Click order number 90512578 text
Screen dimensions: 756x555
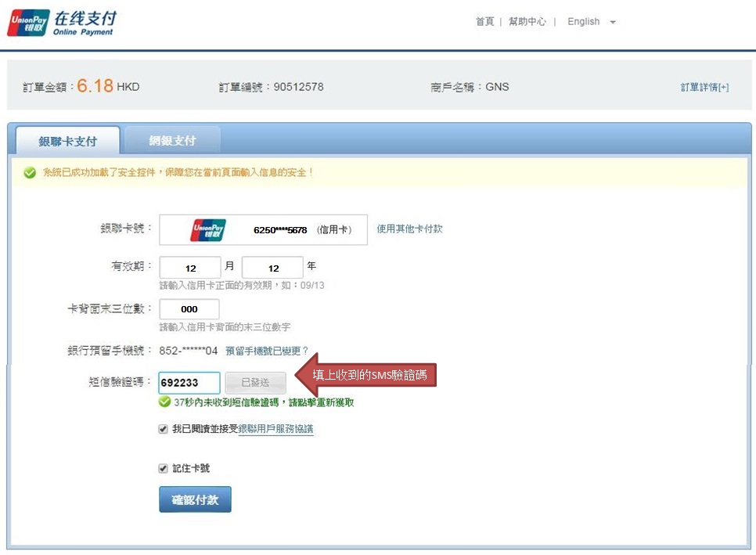click(298, 87)
